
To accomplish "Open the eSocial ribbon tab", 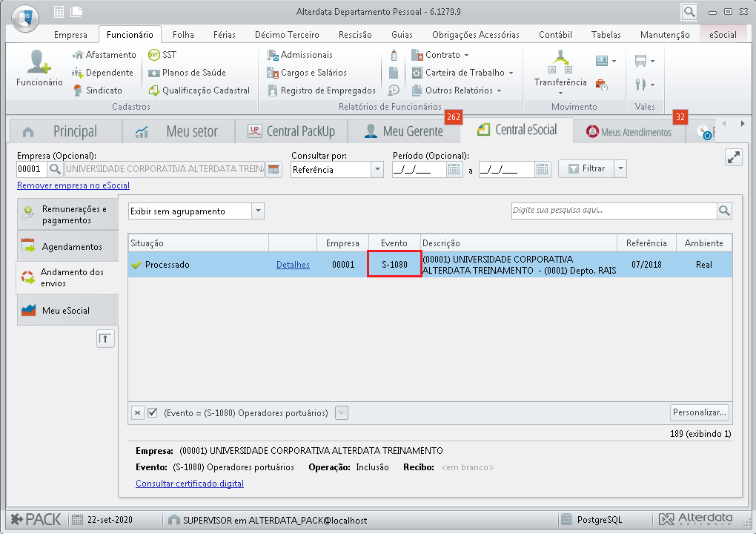I will 723,35.
